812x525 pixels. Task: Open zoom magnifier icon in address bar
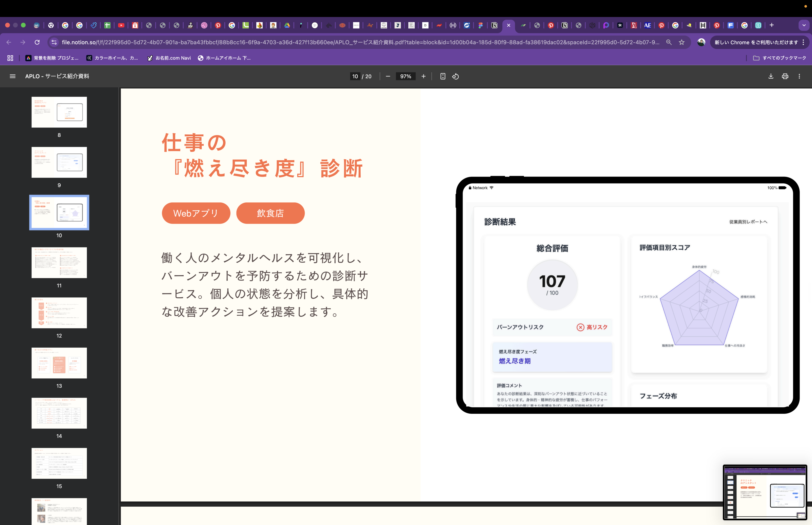669,42
